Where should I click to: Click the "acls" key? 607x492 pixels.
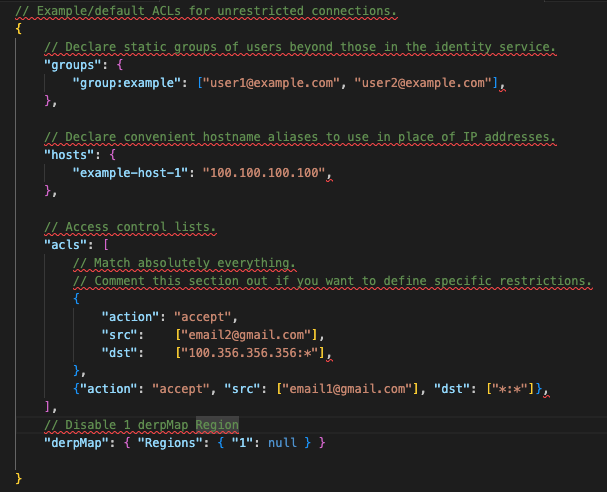coord(65,245)
